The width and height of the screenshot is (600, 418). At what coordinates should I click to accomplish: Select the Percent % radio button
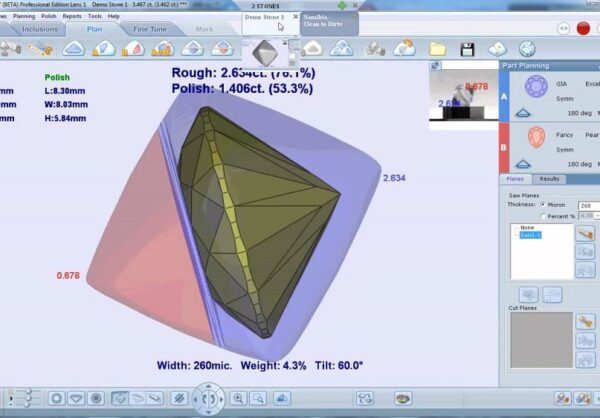(x=543, y=215)
